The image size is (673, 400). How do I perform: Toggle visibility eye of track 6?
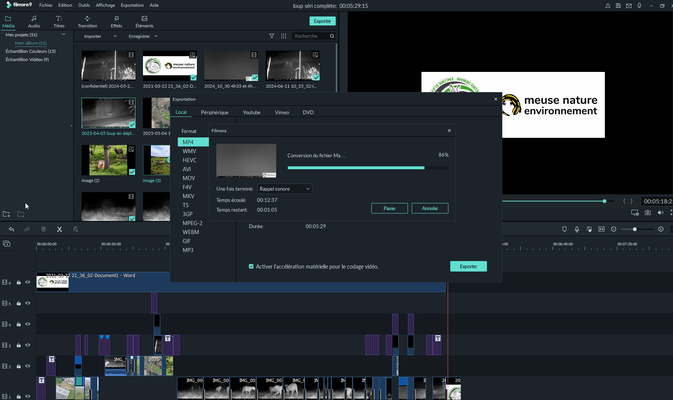click(27, 282)
